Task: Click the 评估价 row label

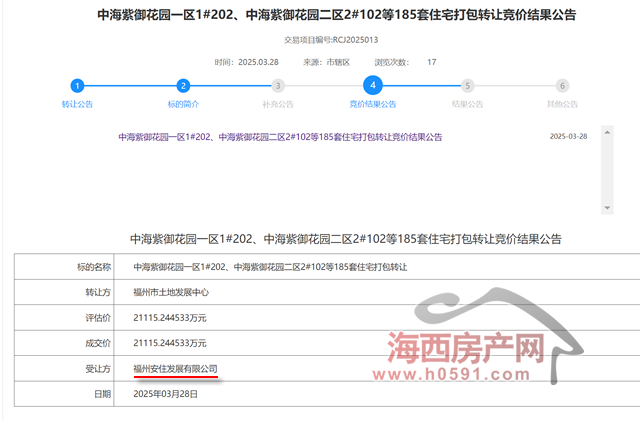Action: (x=98, y=318)
